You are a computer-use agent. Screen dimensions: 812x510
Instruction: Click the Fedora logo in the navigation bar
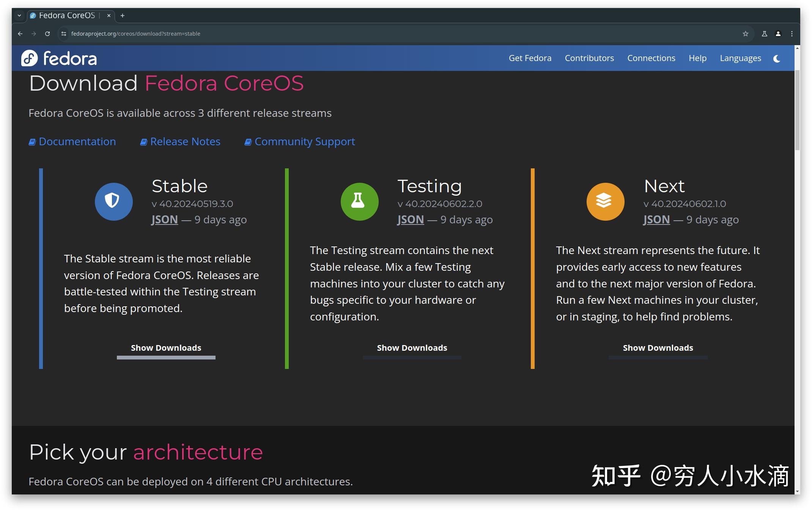59,58
